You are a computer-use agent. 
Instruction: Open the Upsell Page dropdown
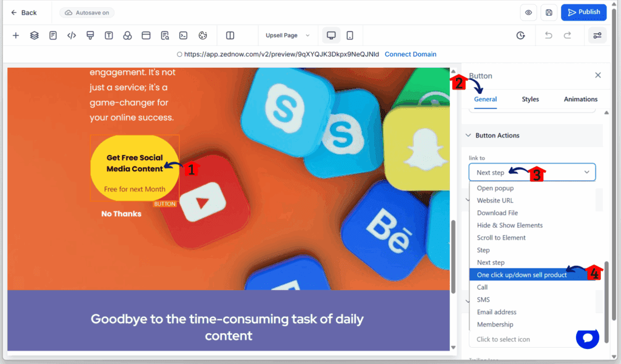click(287, 36)
